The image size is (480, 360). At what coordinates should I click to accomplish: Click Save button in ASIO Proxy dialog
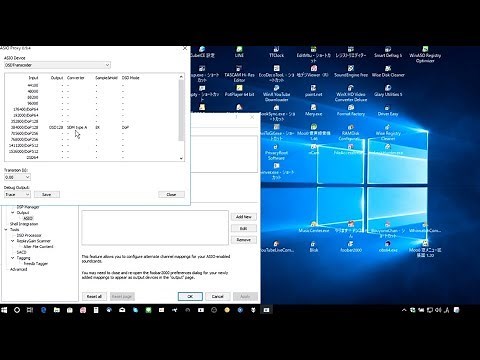(x=47, y=194)
